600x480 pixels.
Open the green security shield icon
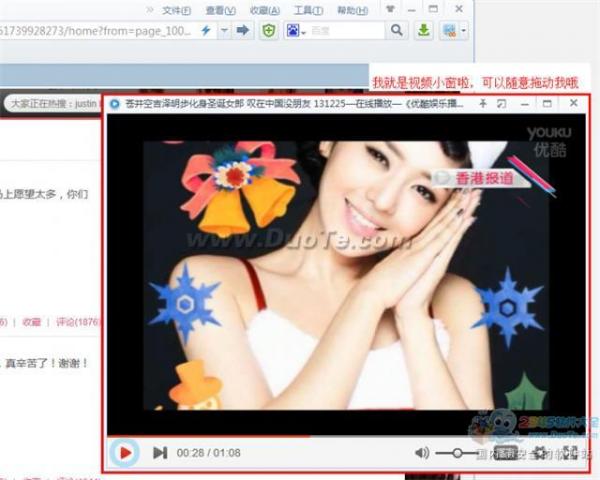tap(269, 30)
